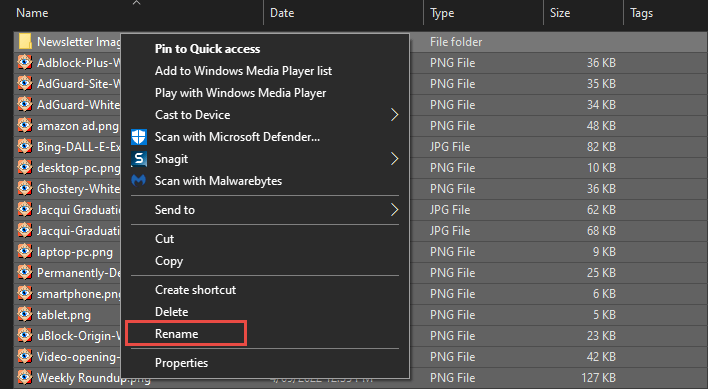
Task: Select Create shortcut menu entry
Action: pyautogui.click(x=196, y=290)
